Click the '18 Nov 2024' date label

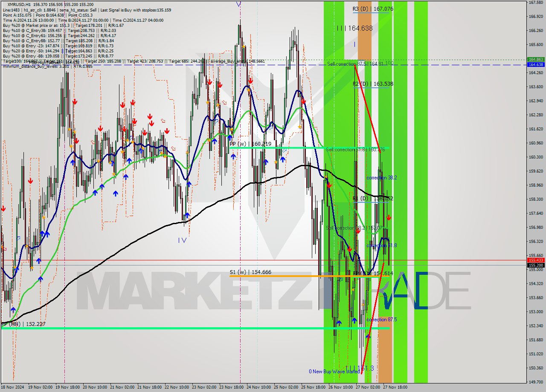point(13,388)
